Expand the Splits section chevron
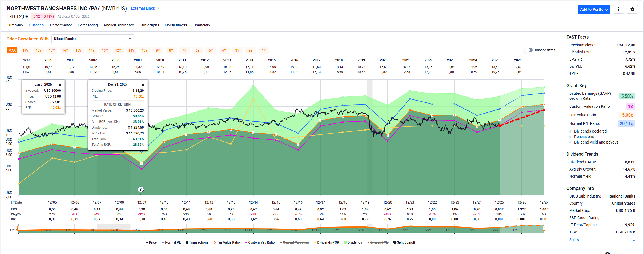Image resolution: width=644 pixels, height=254 pixels. point(634,240)
